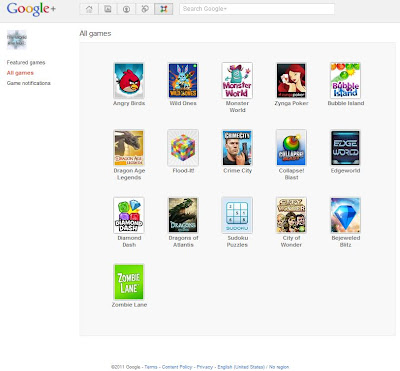Launch the Bejeweled Blitz gem icon
This screenshot has width=400, height=371.
point(345,215)
